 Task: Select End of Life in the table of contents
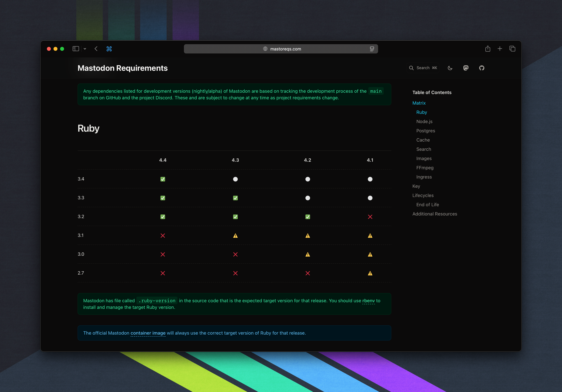tap(428, 205)
